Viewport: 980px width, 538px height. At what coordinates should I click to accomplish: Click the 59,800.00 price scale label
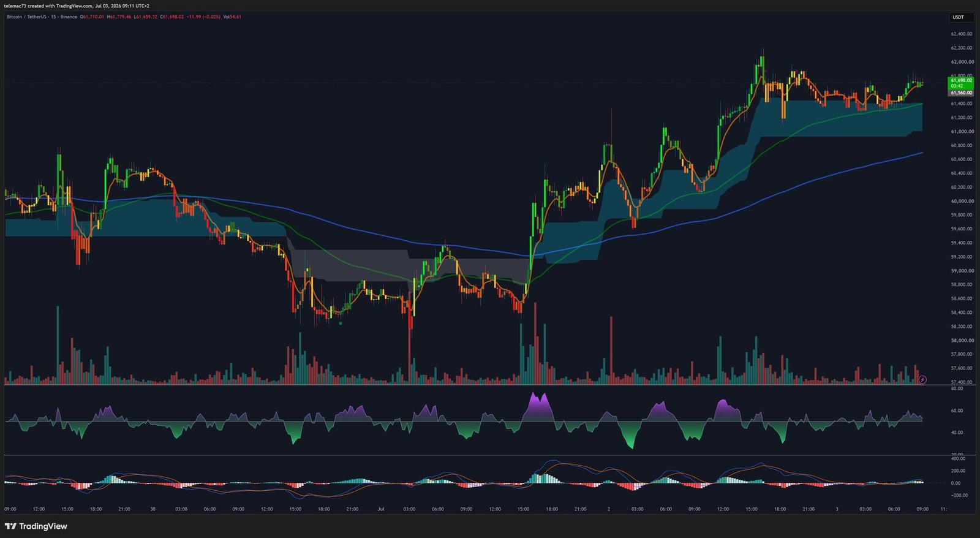point(961,215)
